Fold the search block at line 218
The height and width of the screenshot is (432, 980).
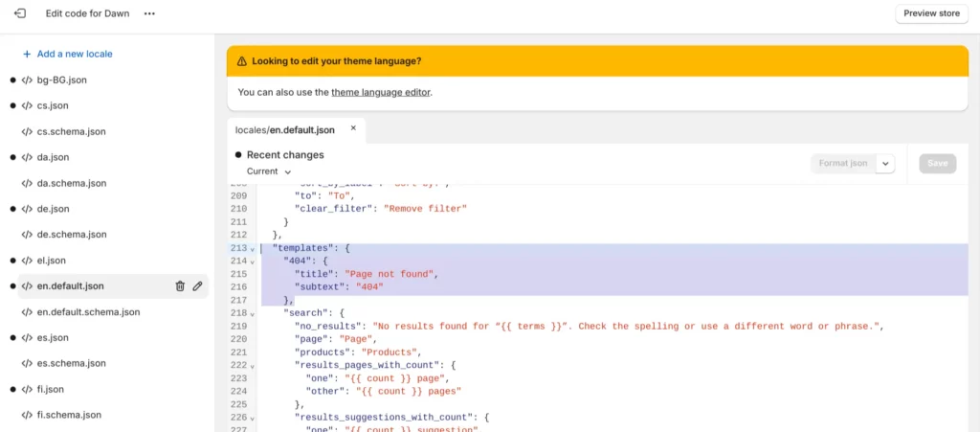pyautogui.click(x=253, y=313)
